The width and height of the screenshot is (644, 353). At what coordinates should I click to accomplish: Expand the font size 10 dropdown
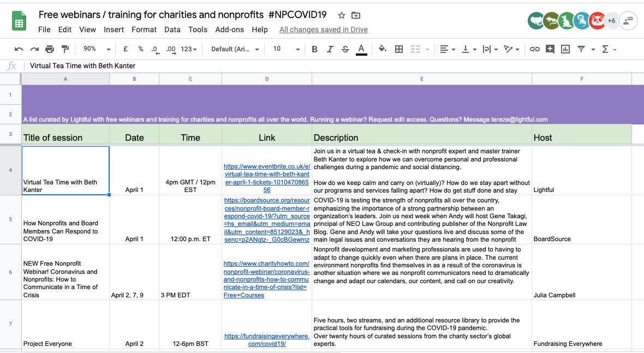point(287,49)
